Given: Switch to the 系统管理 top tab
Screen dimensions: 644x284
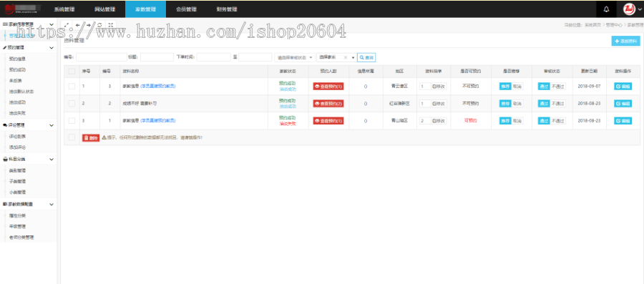Looking at the screenshot, I should tap(64, 9).
